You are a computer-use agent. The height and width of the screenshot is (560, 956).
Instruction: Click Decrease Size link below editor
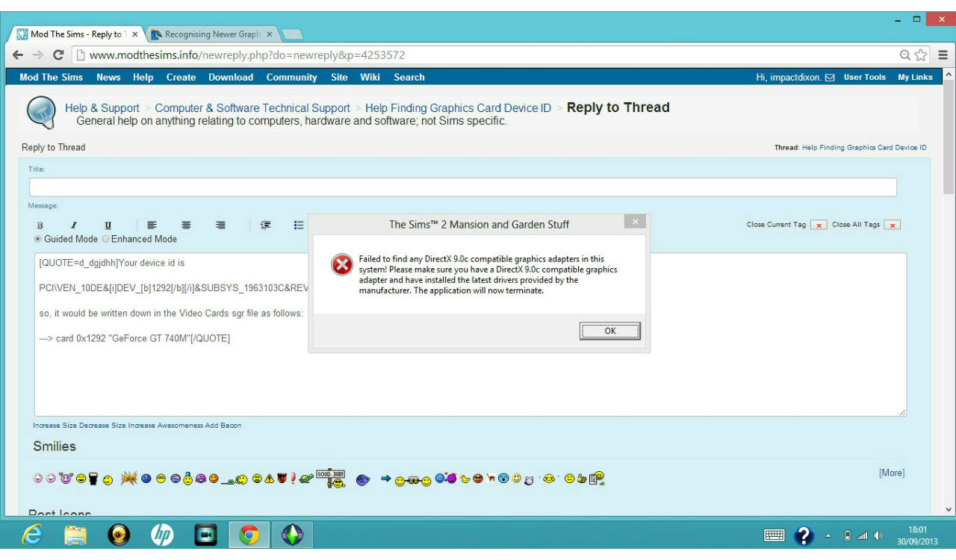click(102, 426)
